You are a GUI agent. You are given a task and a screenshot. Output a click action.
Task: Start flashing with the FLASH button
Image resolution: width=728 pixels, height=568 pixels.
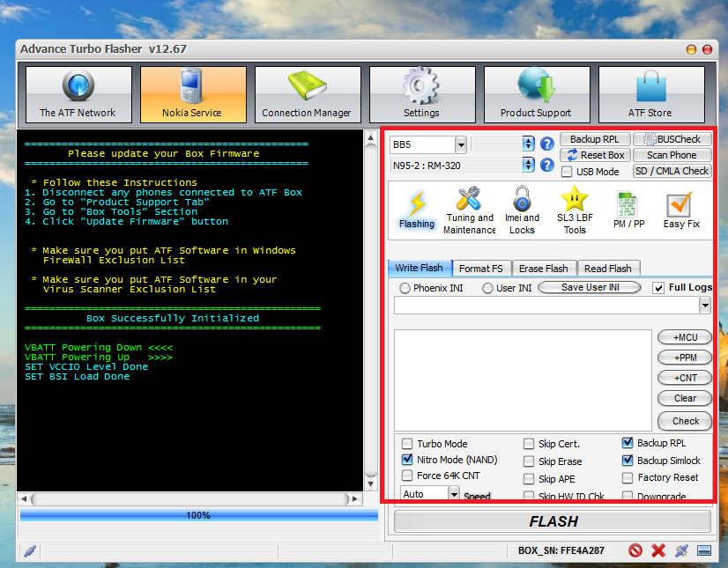click(553, 521)
